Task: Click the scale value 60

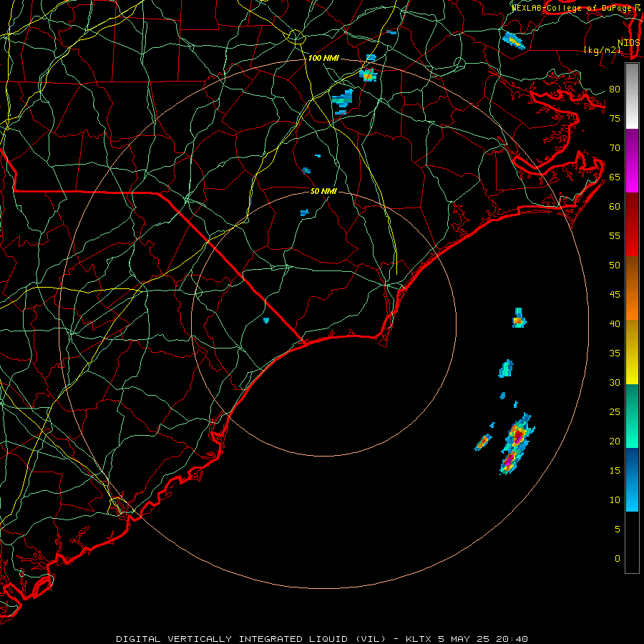Action: pos(615,207)
